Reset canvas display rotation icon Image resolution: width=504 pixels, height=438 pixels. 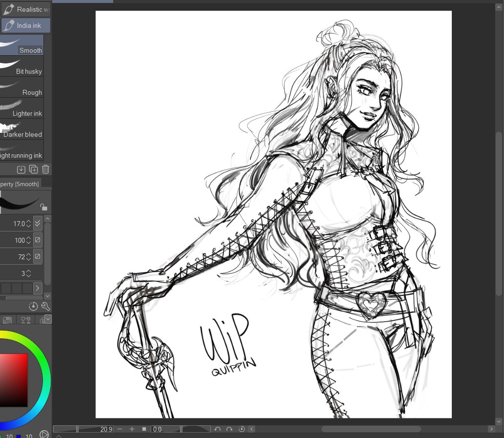(x=242, y=429)
